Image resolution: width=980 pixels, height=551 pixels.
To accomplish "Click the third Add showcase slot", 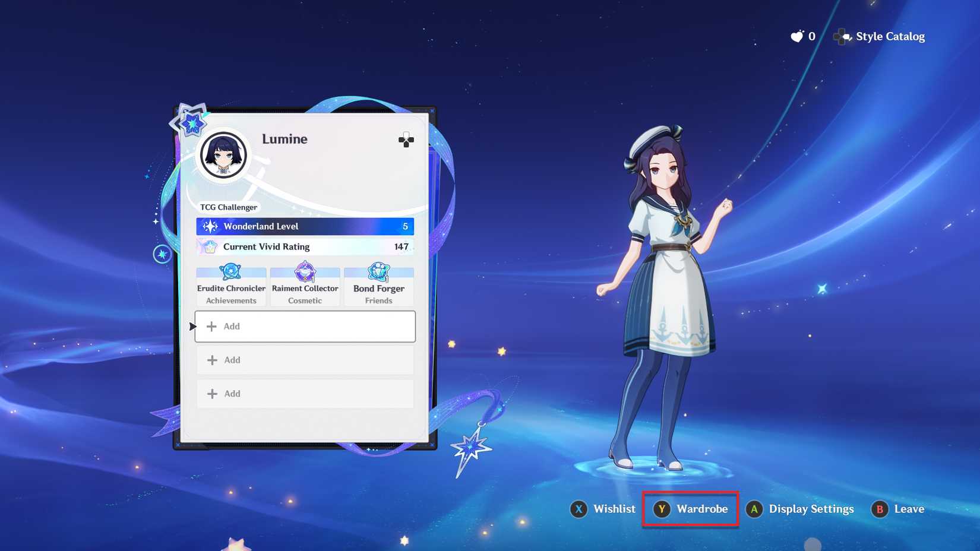I will pyautogui.click(x=305, y=393).
